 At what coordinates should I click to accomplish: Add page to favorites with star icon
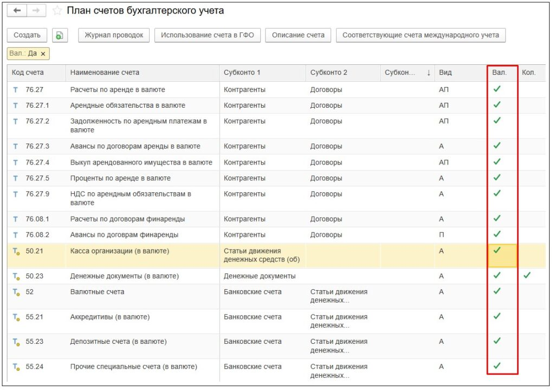tap(56, 11)
